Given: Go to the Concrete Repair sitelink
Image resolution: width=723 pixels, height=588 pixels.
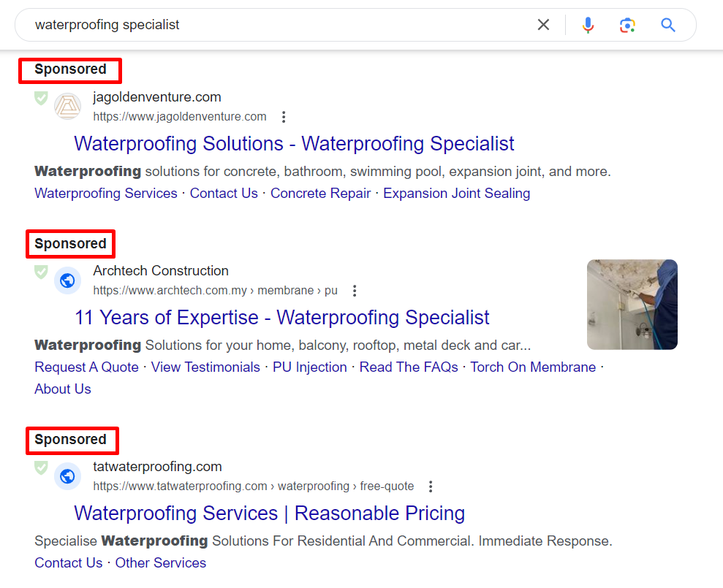Looking at the screenshot, I should 320,194.
